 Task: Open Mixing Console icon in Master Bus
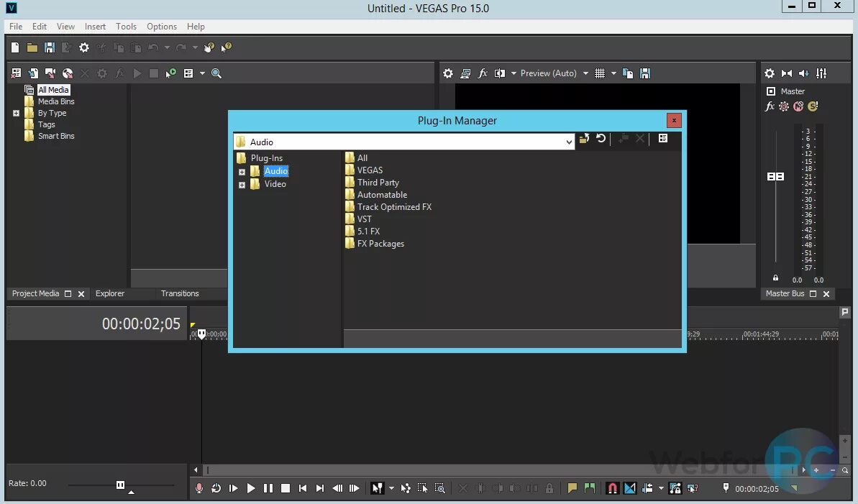(821, 73)
